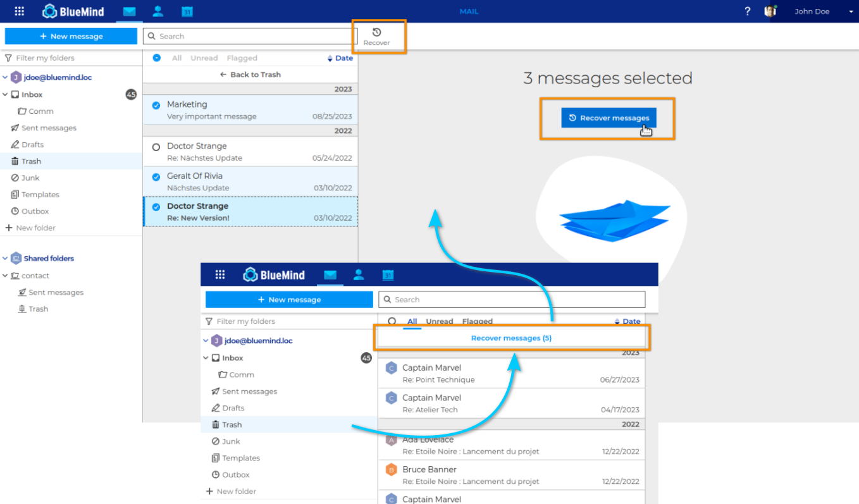
Task: Select the Doctor Strange Nächstes Update message checkbox
Action: 156,147
